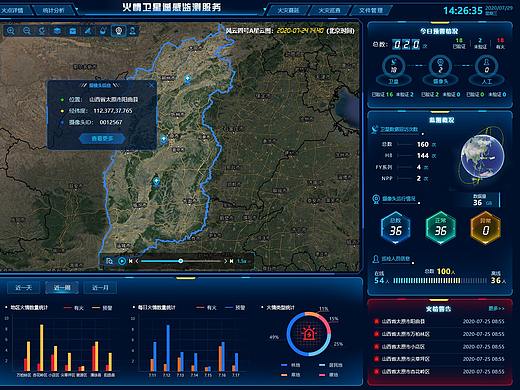Toggle 有火 legend in the regional fire chart
Image resolution: width=520 pixels, height=390 pixels.
coord(74,308)
